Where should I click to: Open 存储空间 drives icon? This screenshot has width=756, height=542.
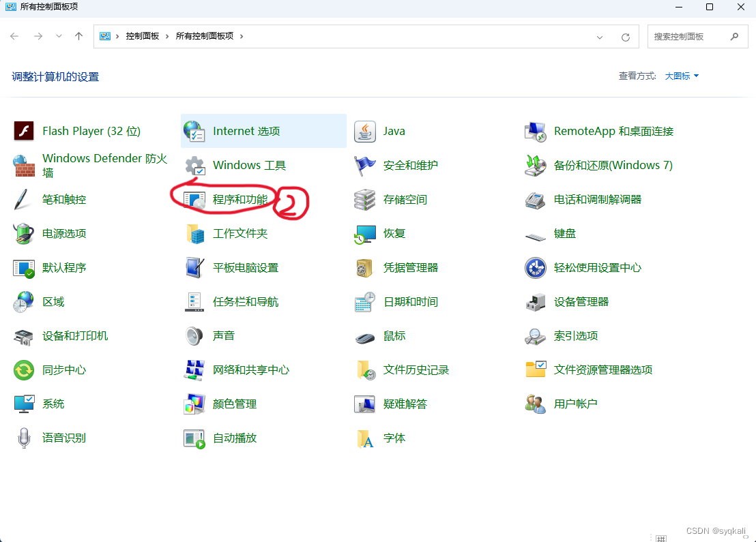pos(365,200)
